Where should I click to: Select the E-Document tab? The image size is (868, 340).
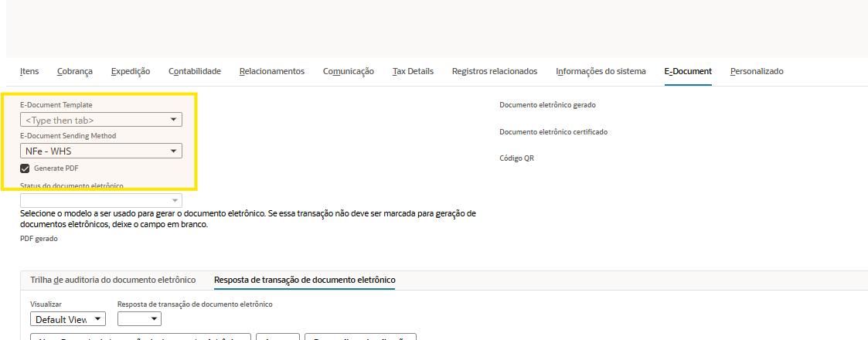tap(688, 71)
